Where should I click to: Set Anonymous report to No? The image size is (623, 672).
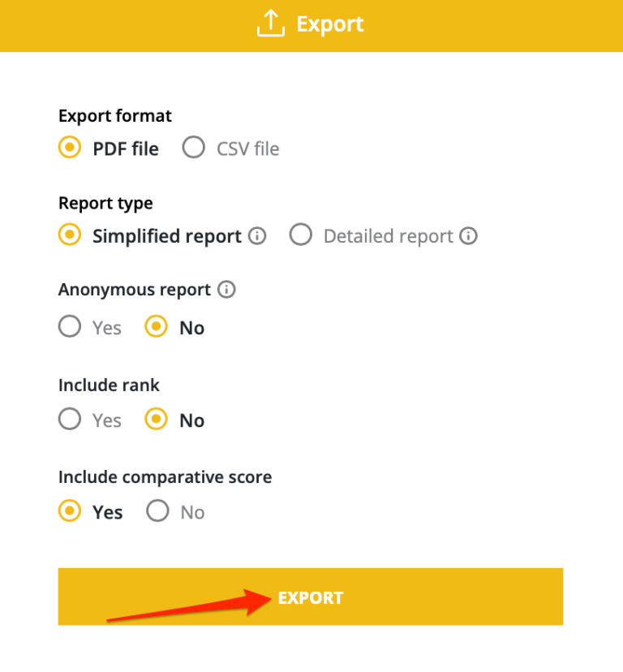[x=156, y=326]
